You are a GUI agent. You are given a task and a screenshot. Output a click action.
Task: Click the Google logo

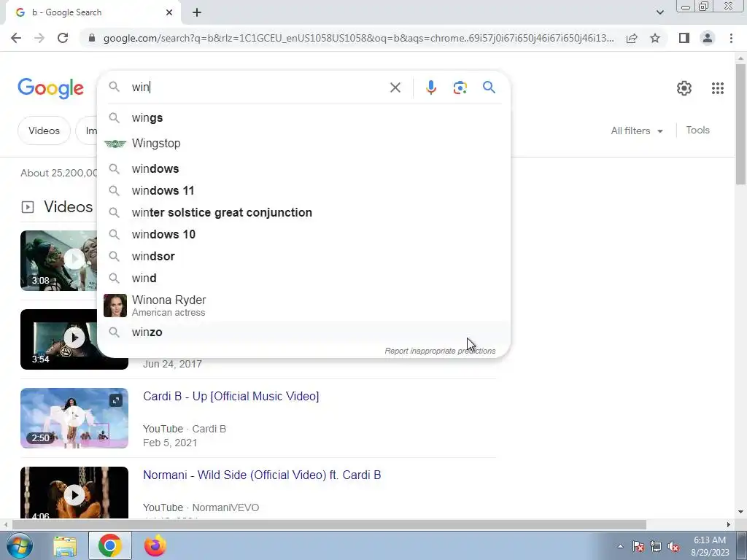pos(50,88)
